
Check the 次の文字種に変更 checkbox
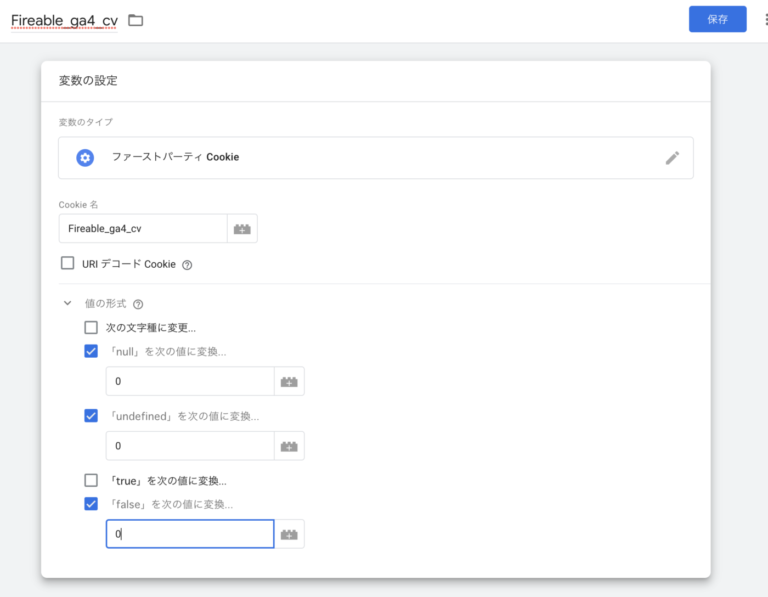click(x=92, y=327)
